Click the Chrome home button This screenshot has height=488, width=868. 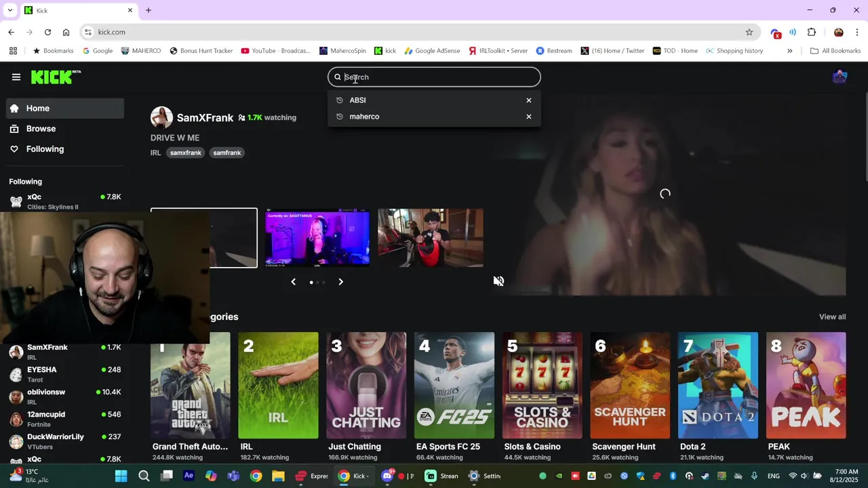click(x=66, y=32)
